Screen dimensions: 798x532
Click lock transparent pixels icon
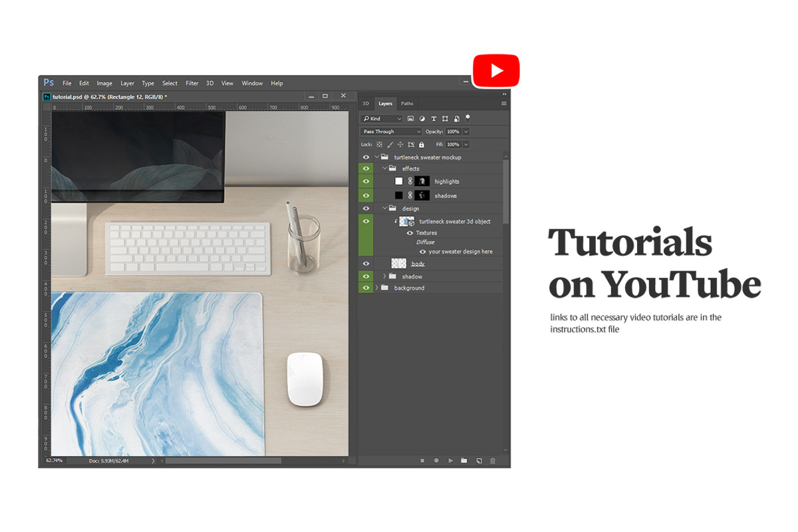click(380, 144)
